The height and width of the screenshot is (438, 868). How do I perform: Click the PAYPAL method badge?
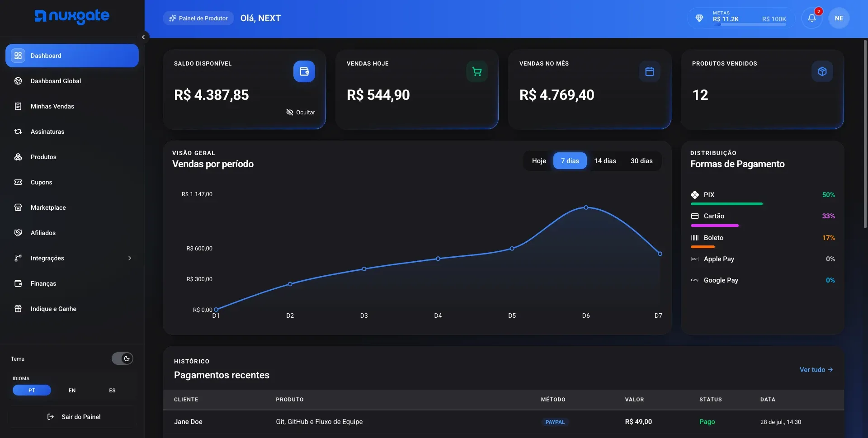[555, 422]
